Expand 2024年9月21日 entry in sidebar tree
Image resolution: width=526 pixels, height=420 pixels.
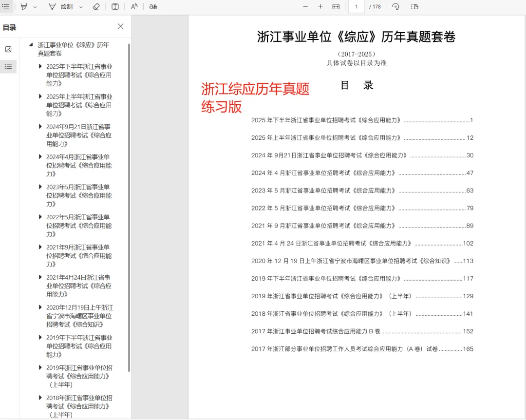coord(40,127)
